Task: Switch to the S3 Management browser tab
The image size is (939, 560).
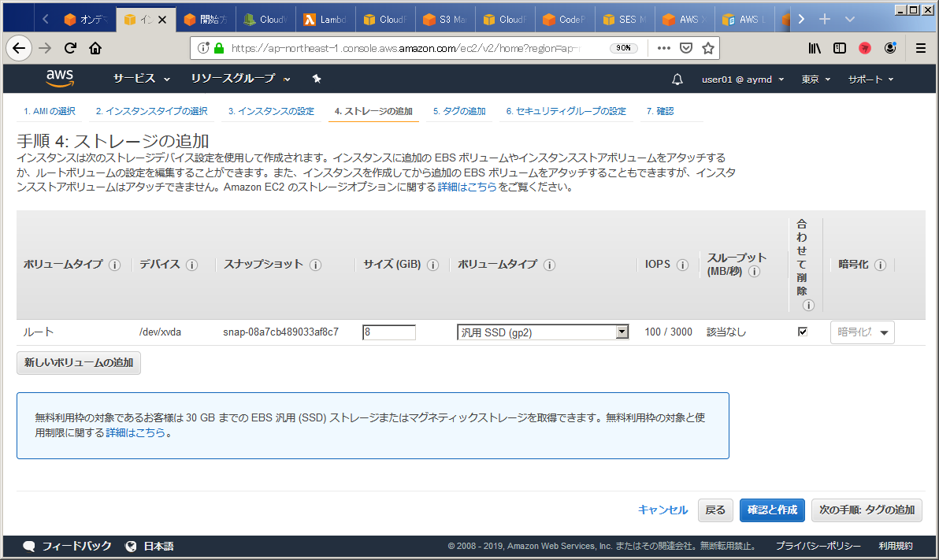Action: [x=446, y=19]
